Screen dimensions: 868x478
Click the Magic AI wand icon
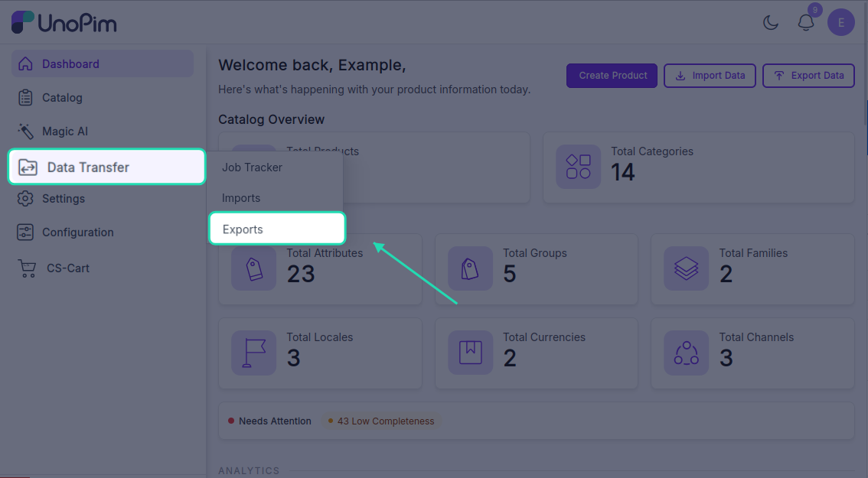(x=25, y=131)
